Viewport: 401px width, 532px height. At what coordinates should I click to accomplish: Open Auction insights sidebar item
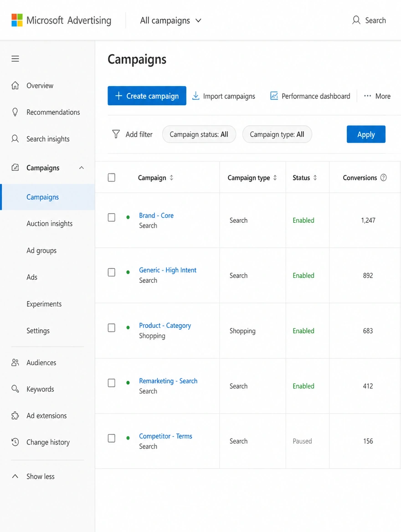click(x=50, y=224)
